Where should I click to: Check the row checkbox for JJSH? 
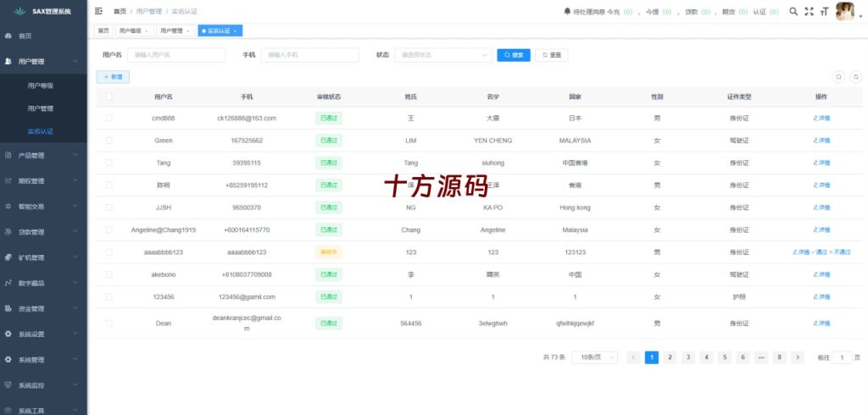109,207
